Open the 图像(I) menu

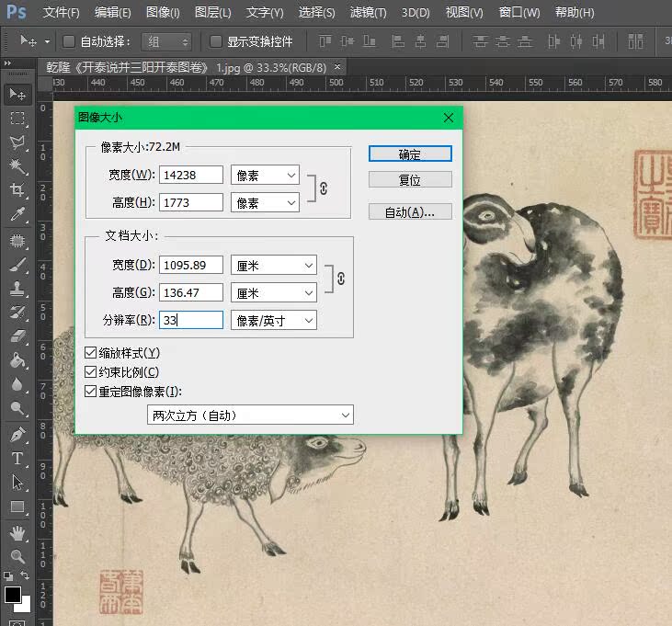pyautogui.click(x=163, y=13)
